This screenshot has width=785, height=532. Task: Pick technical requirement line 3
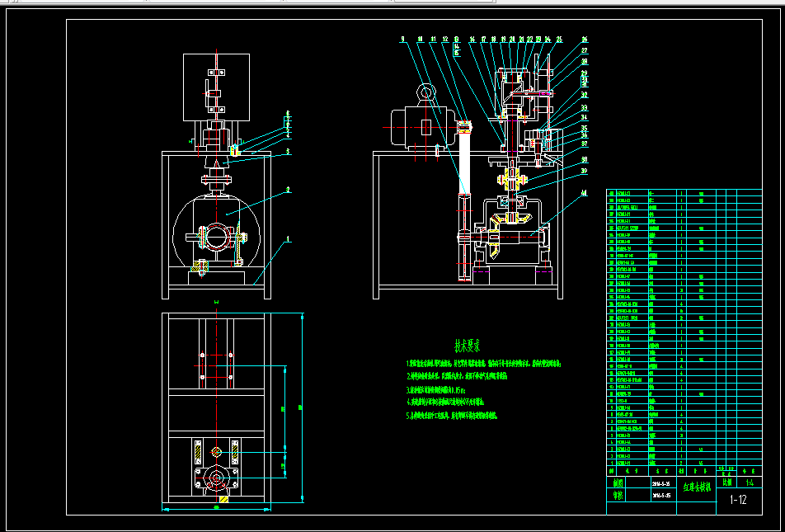435,388
